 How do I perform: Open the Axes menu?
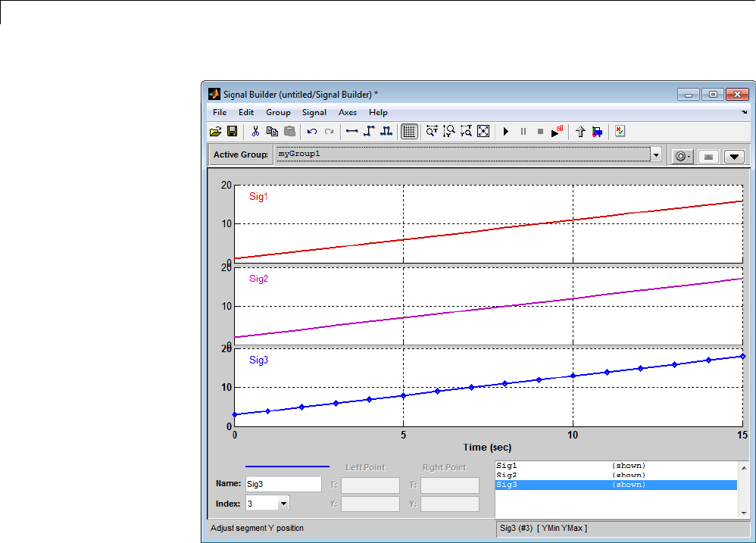pyautogui.click(x=348, y=112)
